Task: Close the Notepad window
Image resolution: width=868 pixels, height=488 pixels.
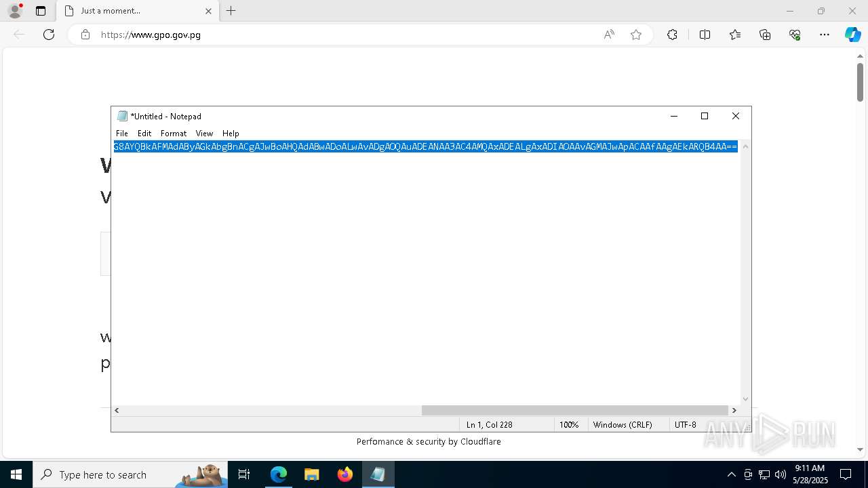Action: click(736, 116)
